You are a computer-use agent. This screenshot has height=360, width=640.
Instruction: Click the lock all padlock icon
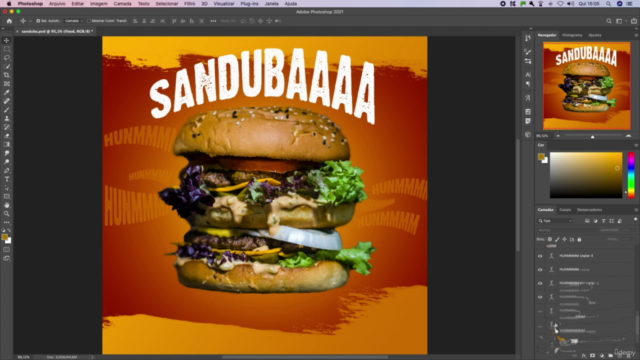coord(579,240)
